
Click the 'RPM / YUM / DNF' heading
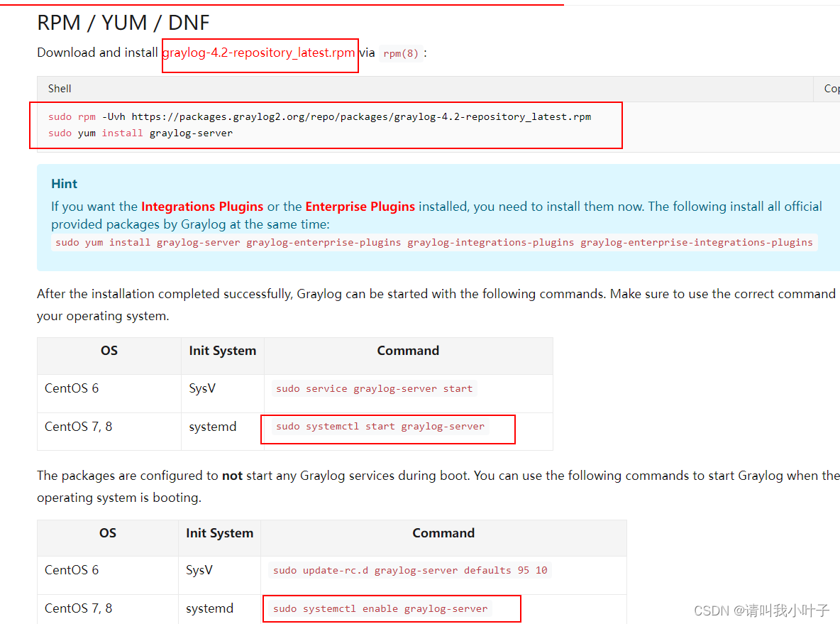pyautogui.click(x=123, y=23)
